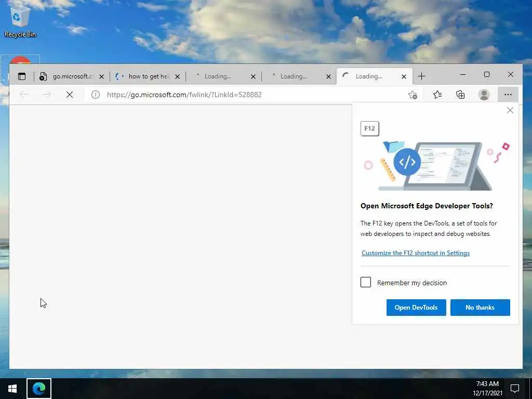The image size is (532, 399).
Task: Click No thanks button
Action: [480, 308]
